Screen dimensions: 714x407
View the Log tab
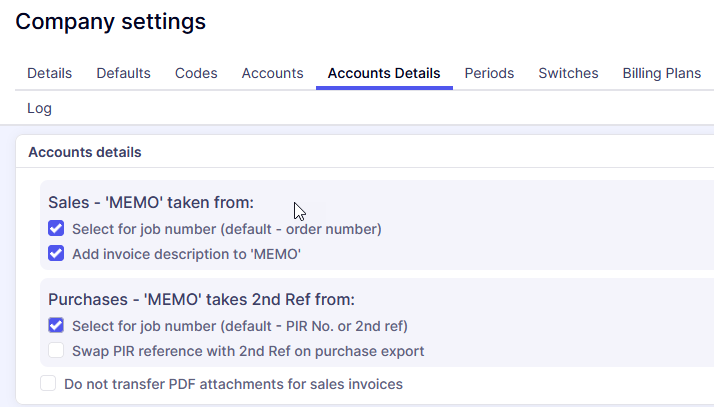(x=39, y=108)
